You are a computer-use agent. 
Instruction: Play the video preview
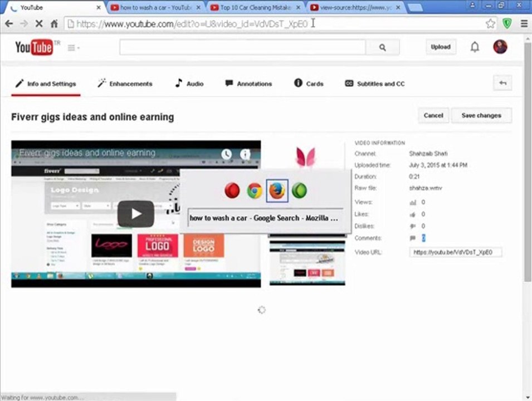click(x=136, y=214)
